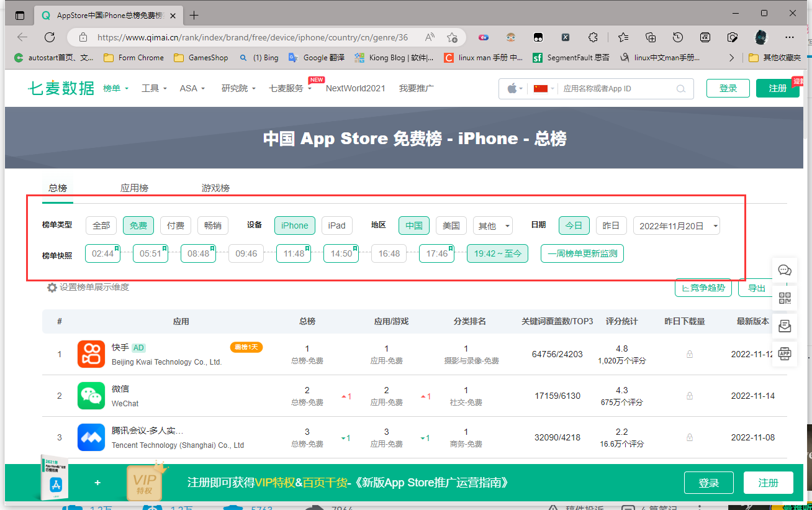
Task: Click the lock icon in the Kuaishou downloads cell
Action: pyautogui.click(x=689, y=354)
